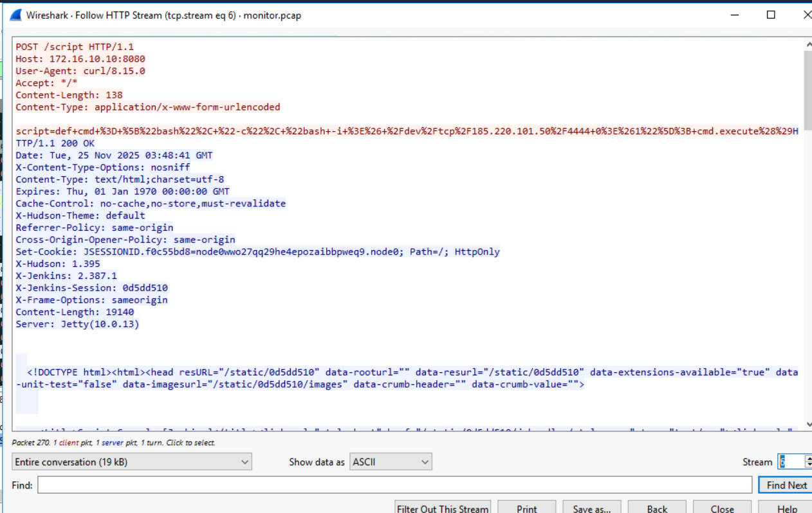This screenshot has width=812, height=513.
Task: Click the Date: Tue, 25 Nov 2025 line
Action: pos(114,155)
